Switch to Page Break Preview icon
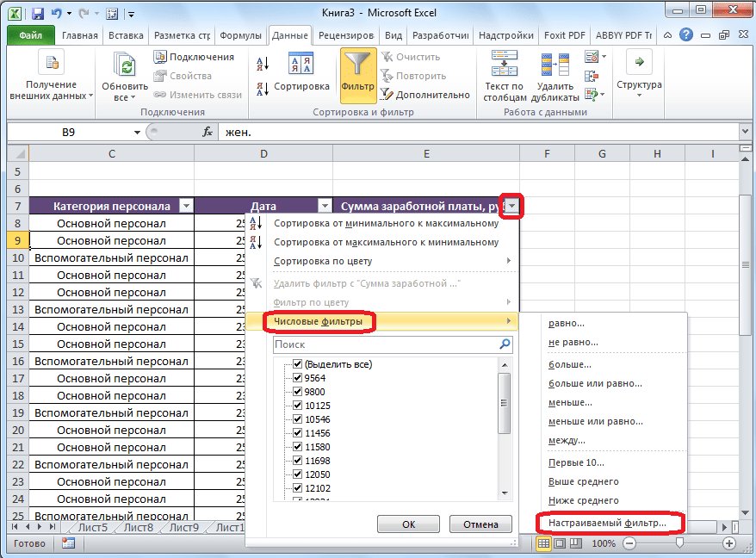The image size is (756, 558). (576, 543)
